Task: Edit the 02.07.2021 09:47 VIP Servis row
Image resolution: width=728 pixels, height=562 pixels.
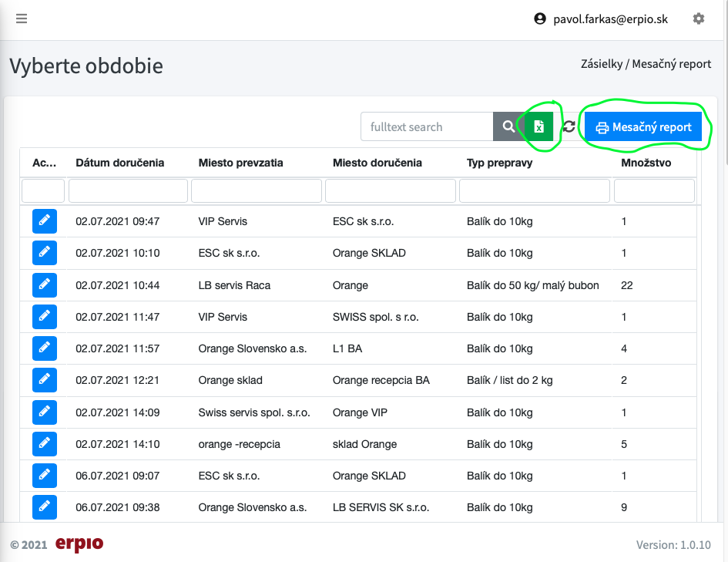Action: coord(45,221)
